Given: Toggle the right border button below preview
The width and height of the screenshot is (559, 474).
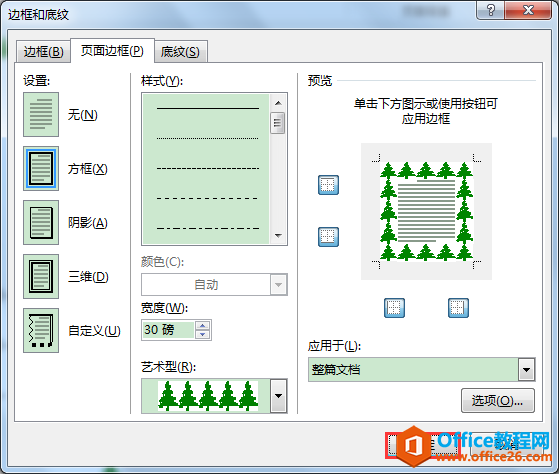Looking at the screenshot, I should [x=458, y=308].
